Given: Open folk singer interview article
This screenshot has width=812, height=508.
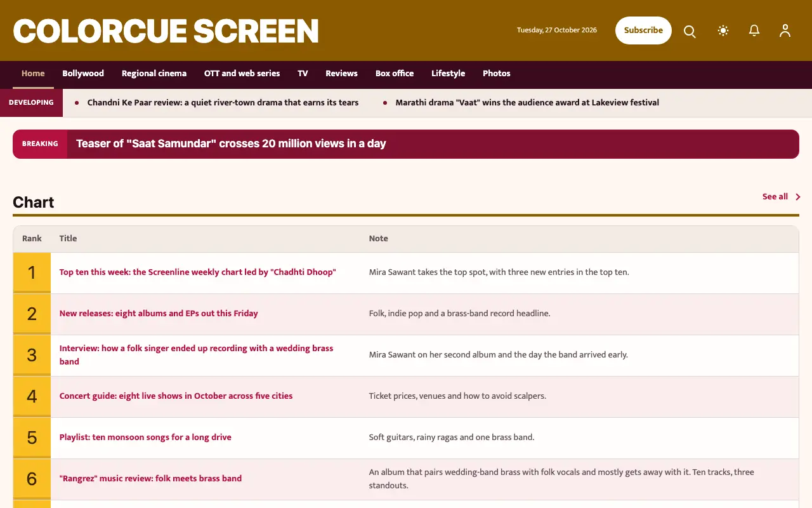Looking at the screenshot, I should [196, 355].
